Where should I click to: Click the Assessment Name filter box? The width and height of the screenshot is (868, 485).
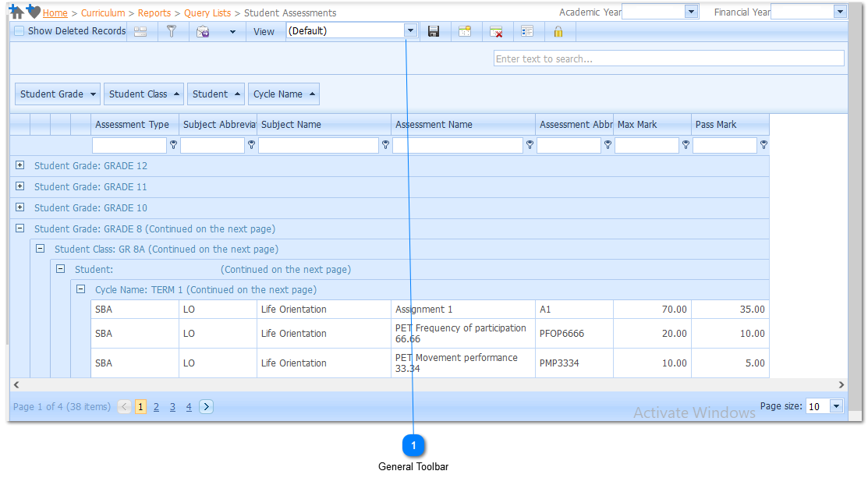point(458,145)
